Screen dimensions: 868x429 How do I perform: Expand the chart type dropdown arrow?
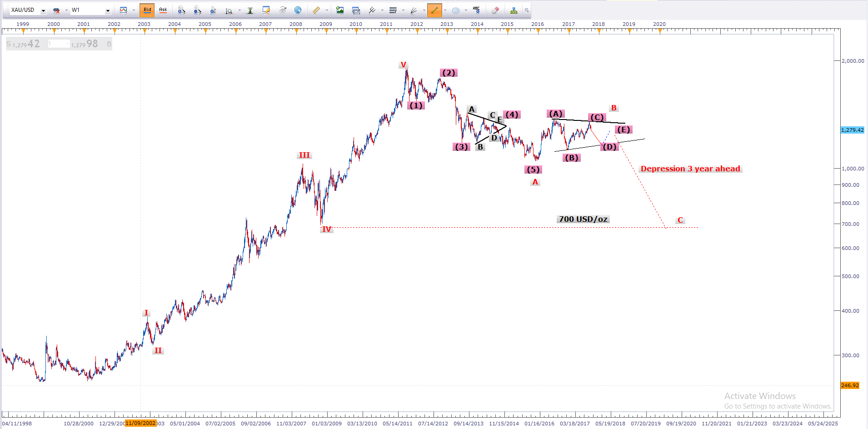pyautogui.click(x=134, y=10)
